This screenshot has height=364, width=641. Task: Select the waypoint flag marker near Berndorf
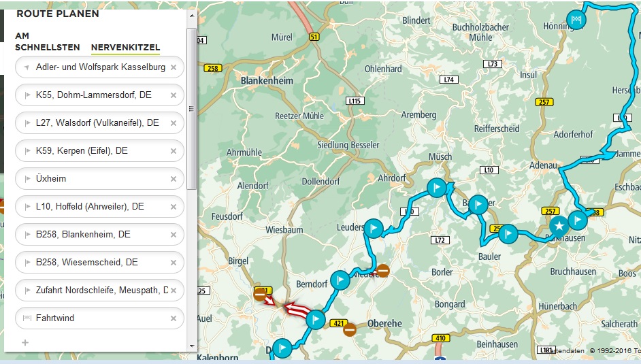(340, 280)
